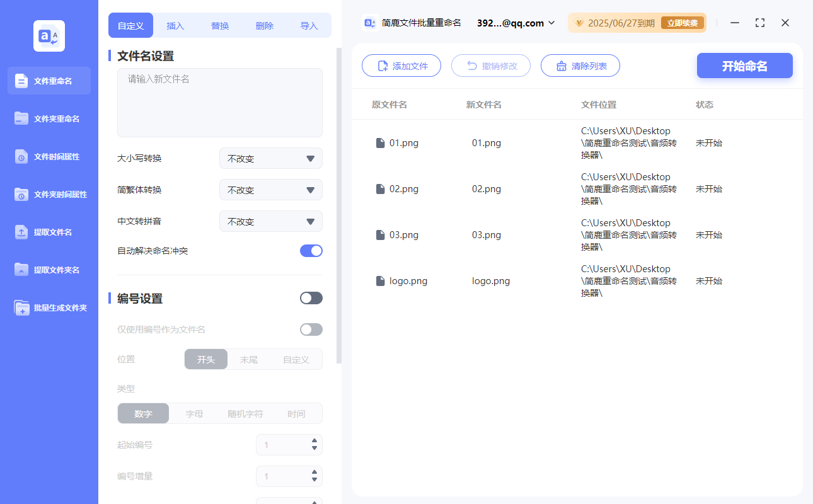The width and height of the screenshot is (813, 504).
Task: Open the 提取文件名 tool
Action: click(49, 232)
